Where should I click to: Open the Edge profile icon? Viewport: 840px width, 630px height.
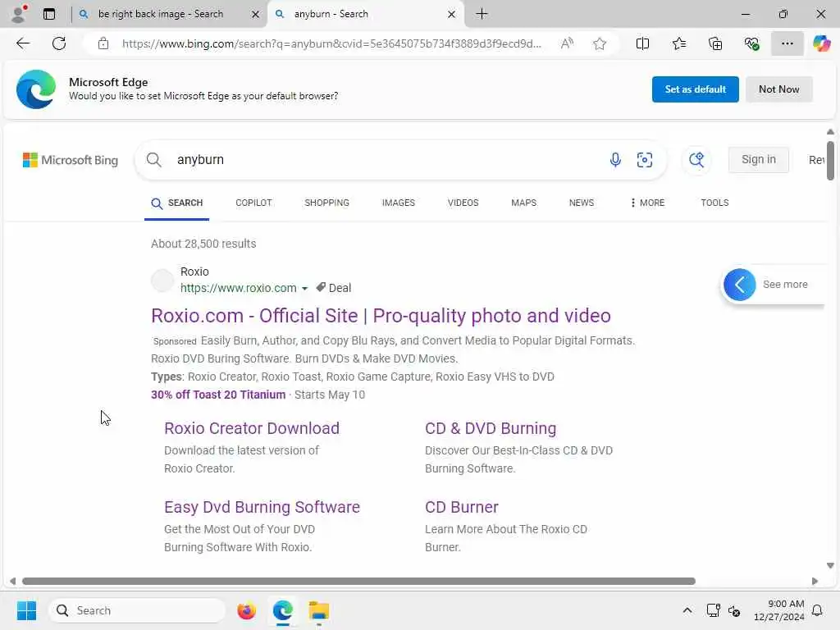pos(19,14)
